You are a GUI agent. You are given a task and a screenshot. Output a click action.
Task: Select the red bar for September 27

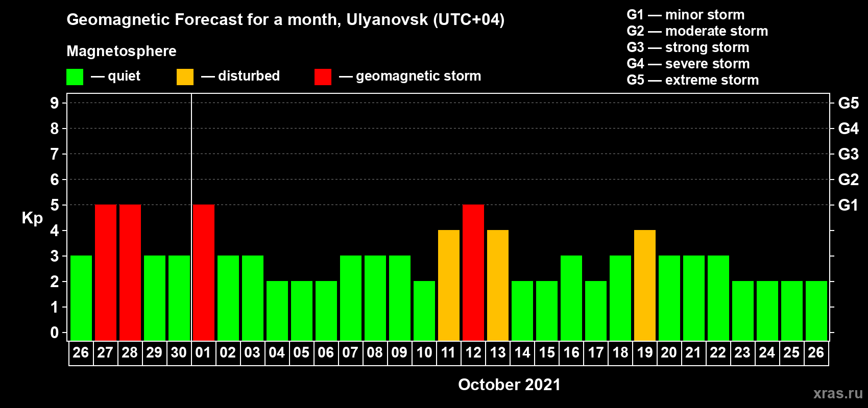pyautogui.click(x=106, y=272)
